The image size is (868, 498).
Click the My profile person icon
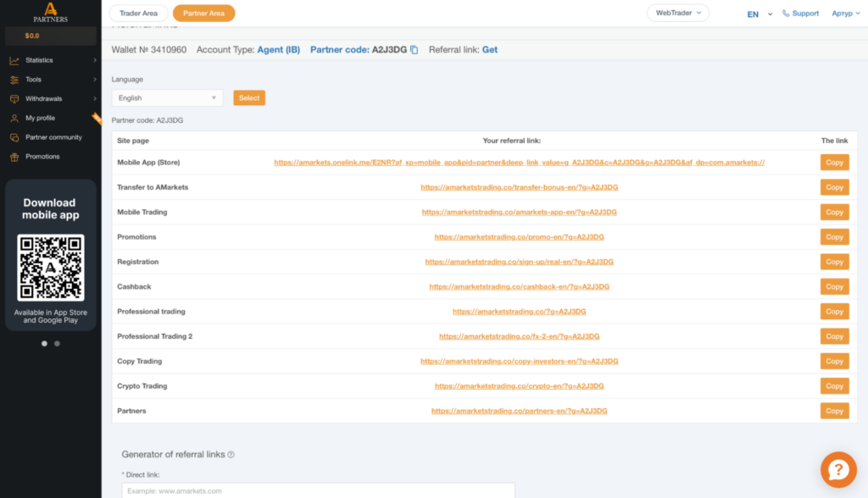tap(14, 119)
